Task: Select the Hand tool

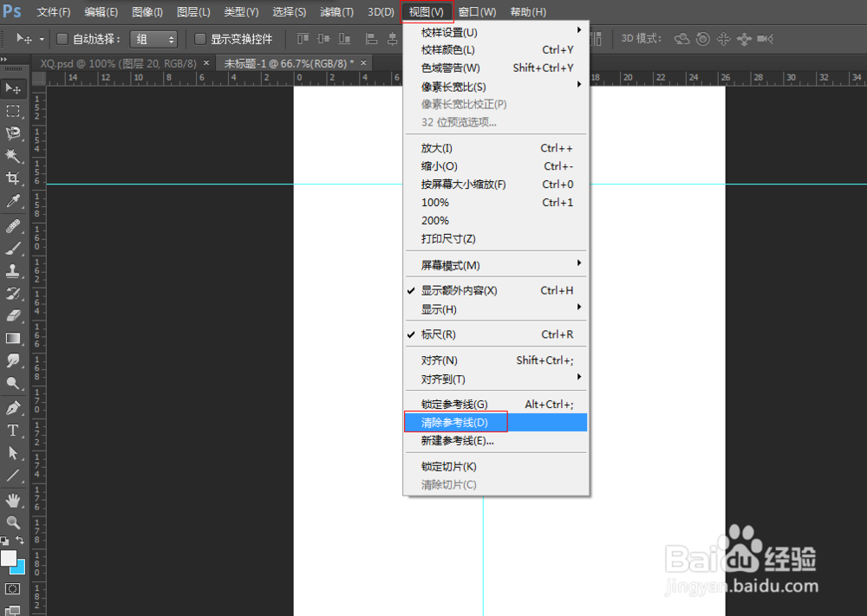Action: click(x=13, y=501)
